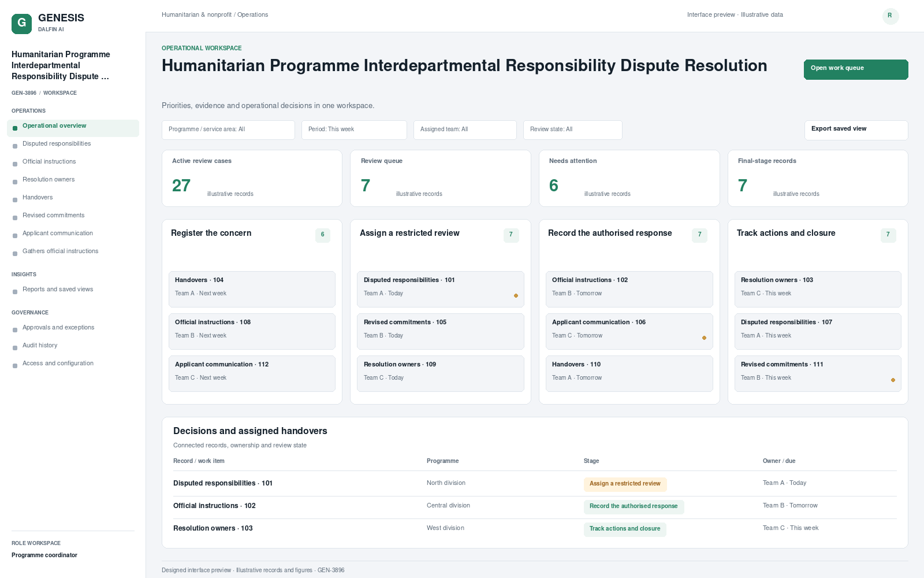This screenshot has height=578, width=924.
Task: Click the Open work queue button
Action: point(856,69)
